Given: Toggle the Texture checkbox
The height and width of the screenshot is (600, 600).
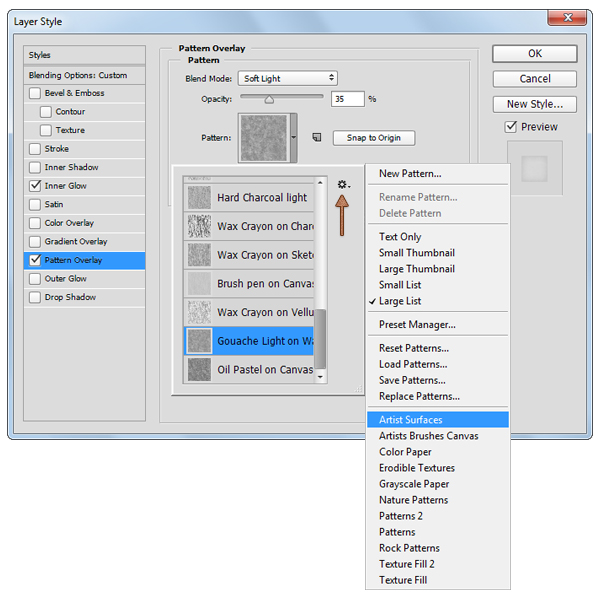Looking at the screenshot, I should pyautogui.click(x=46, y=130).
